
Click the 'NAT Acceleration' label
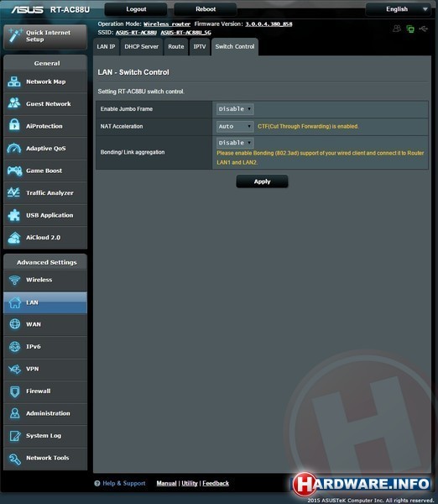click(122, 126)
